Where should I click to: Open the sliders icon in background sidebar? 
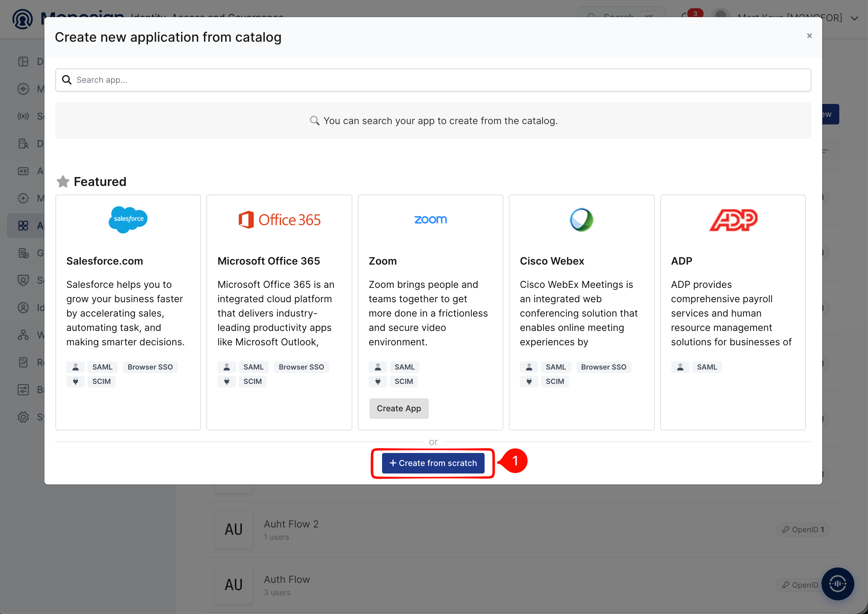coord(24,390)
